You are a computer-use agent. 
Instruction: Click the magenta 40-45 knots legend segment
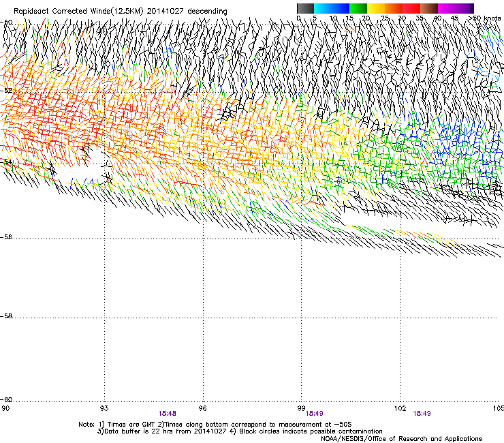tap(447, 8)
